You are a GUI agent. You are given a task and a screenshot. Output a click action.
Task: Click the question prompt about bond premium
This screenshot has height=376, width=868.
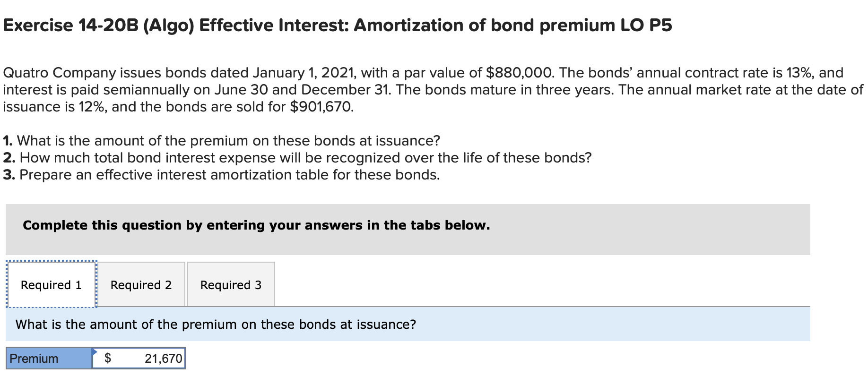[216, 324]
